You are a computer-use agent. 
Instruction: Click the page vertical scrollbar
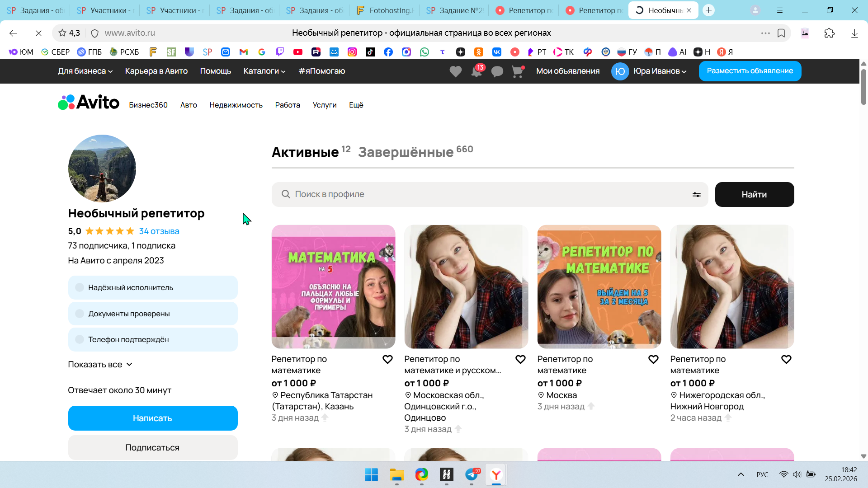863,87
